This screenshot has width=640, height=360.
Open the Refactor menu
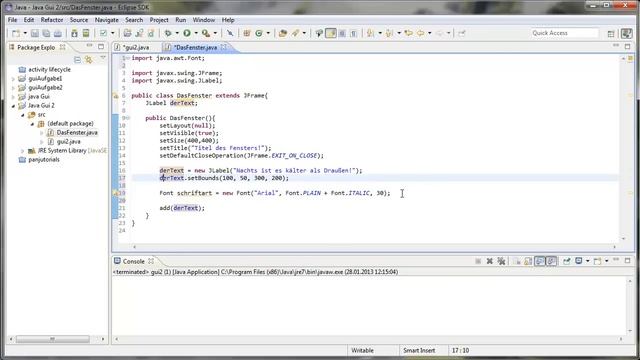[52, 20]
